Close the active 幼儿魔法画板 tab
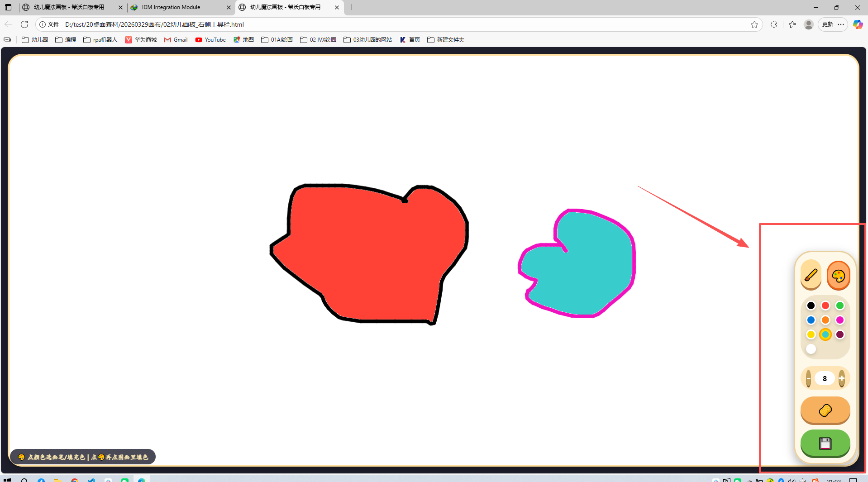The image size is (868, 482). pos(337,7)
